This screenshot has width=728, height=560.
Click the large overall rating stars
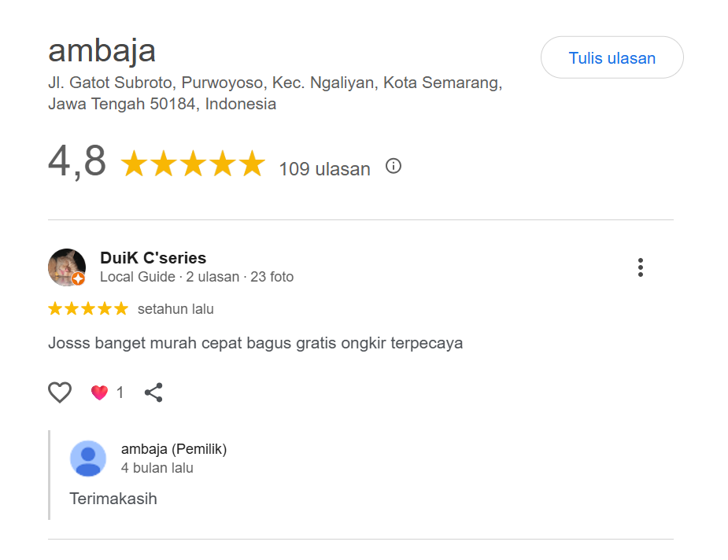(193, 164)
